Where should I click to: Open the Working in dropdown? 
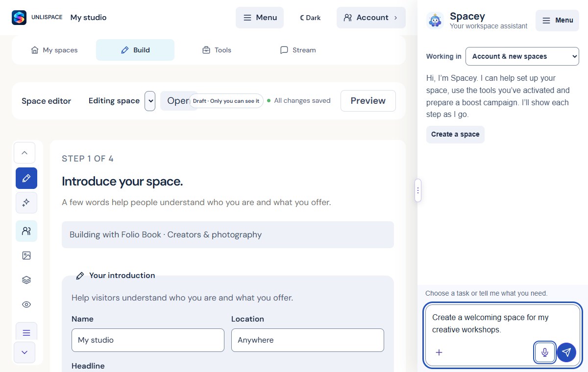pyautogui.click(x=522, y=56)
